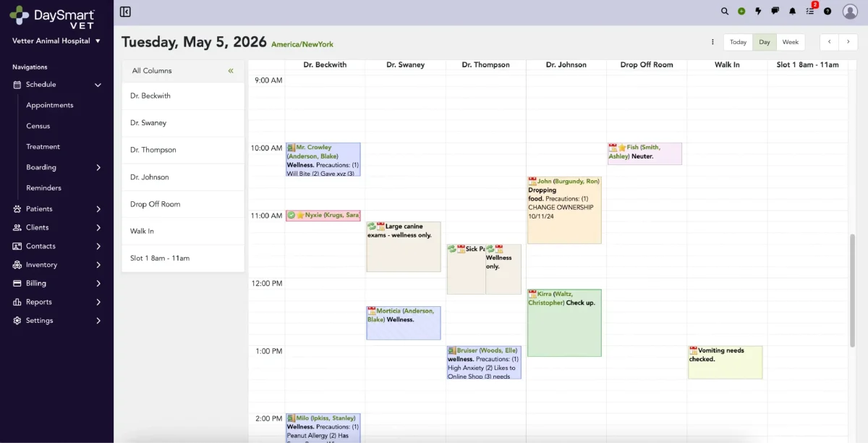Open the lightning bolt quick actions icon
Image resolution: width=868 pixels, height=443 pixels.
[x=758, y=12]
